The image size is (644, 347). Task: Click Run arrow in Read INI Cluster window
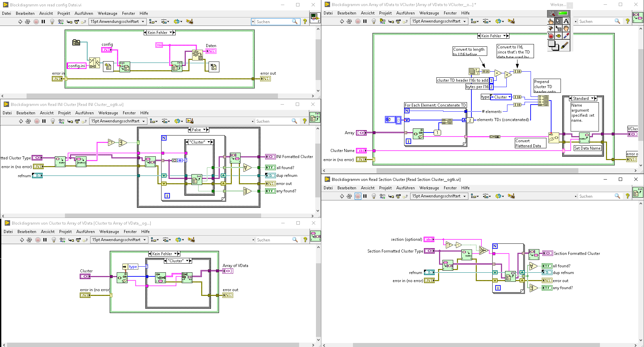(x=21, y=121)
